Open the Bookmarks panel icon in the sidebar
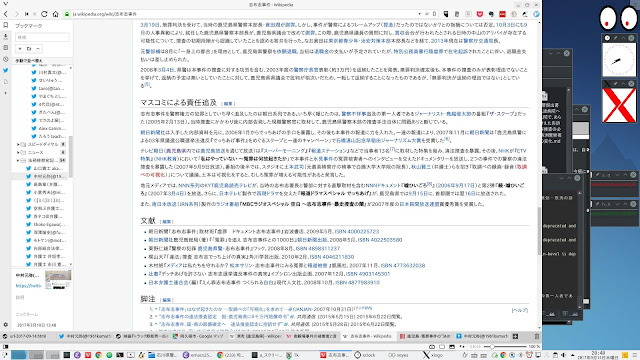This screenshot has width=640, height=360. point(5,25)
